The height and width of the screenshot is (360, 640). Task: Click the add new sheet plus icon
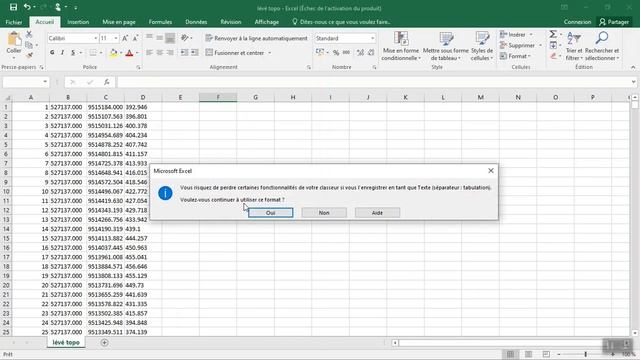[104, 342]
